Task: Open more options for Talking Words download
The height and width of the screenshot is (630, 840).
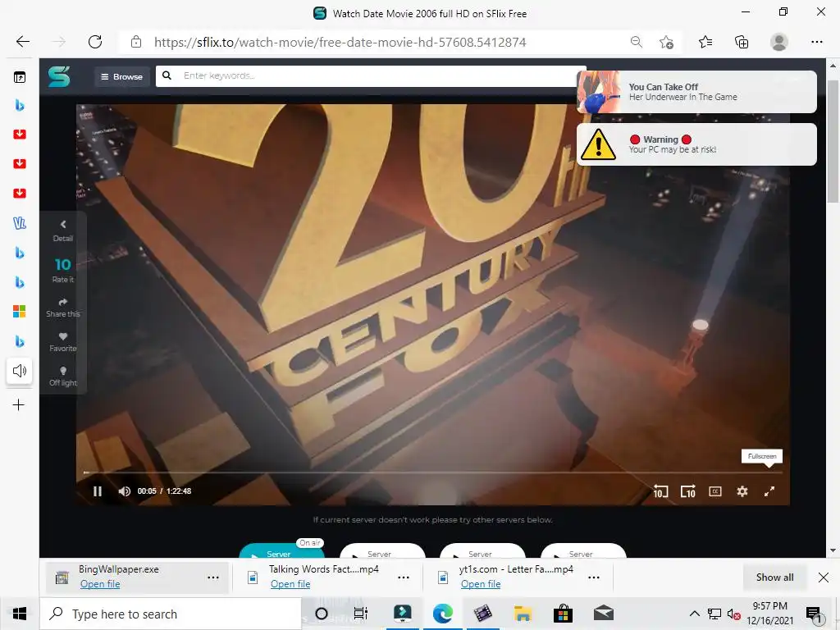Action: point(404,577)
